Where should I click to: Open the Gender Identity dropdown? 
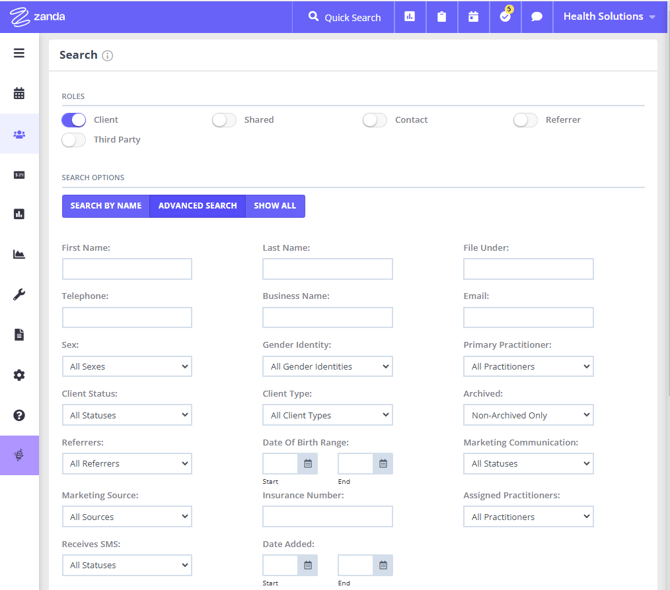[327, 367]
